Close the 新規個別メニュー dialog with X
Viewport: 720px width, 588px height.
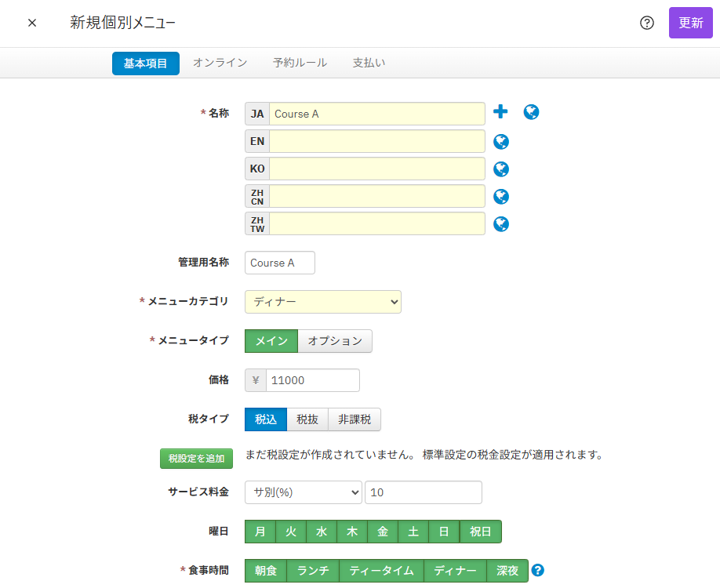32,23
